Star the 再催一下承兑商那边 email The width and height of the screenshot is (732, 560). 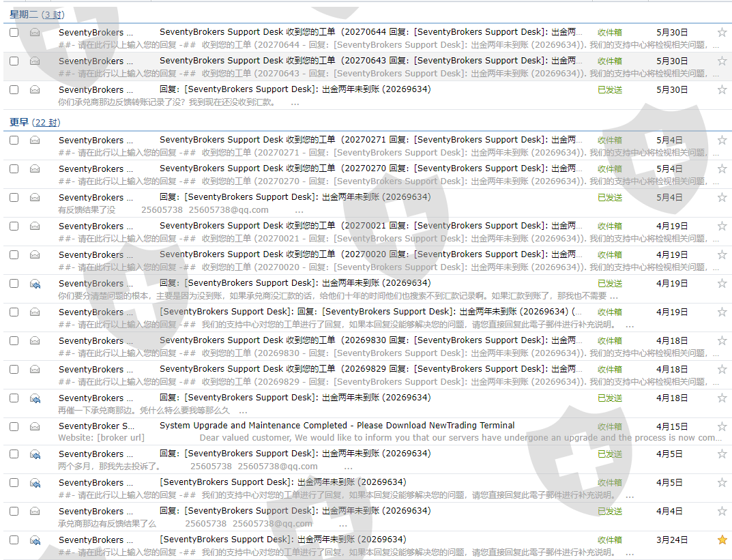click(722, 398)
